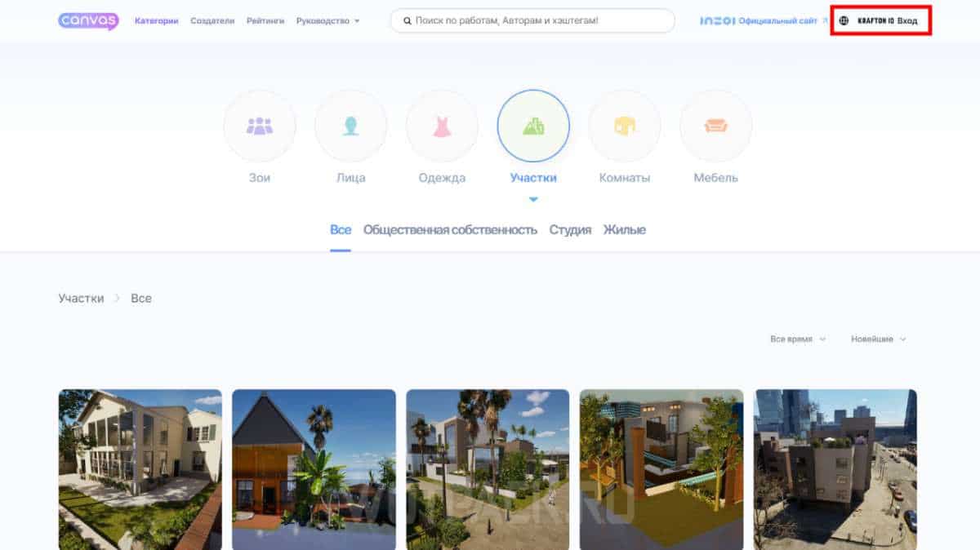Select the Участки lots icon

[533, 126]
